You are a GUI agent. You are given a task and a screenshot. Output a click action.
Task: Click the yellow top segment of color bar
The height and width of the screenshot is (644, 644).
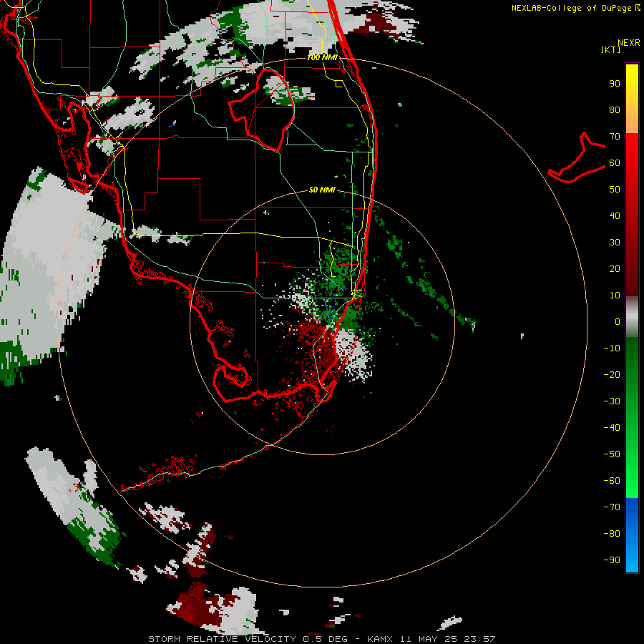(x=632, y=99)
